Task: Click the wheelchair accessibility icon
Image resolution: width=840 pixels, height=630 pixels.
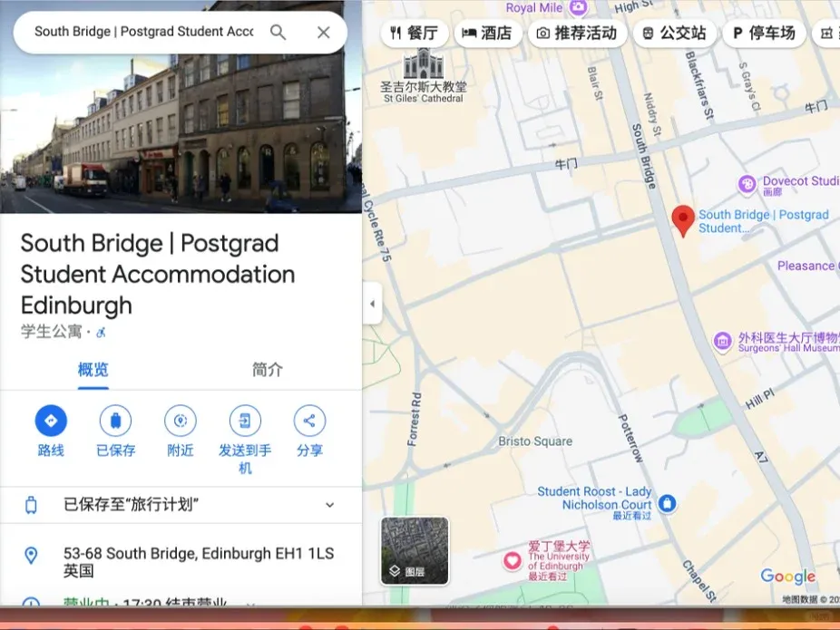Action: coord(101,333)
